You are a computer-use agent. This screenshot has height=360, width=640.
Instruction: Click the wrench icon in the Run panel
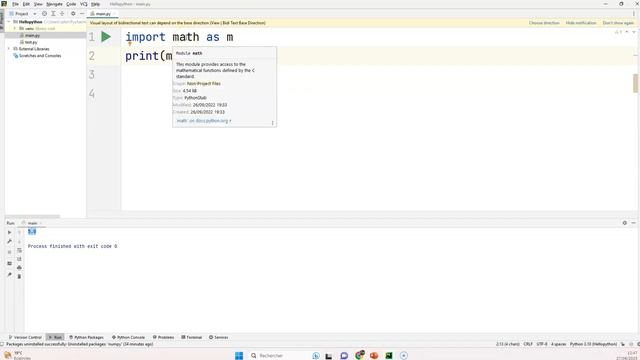(x=9, y=242)
